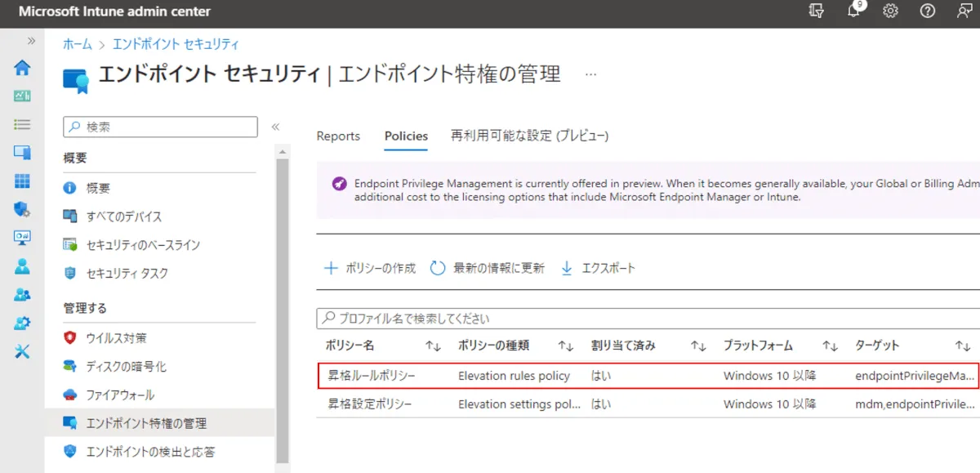Open notifications bell icon
The image size is (980, 473).
point(854,11)
